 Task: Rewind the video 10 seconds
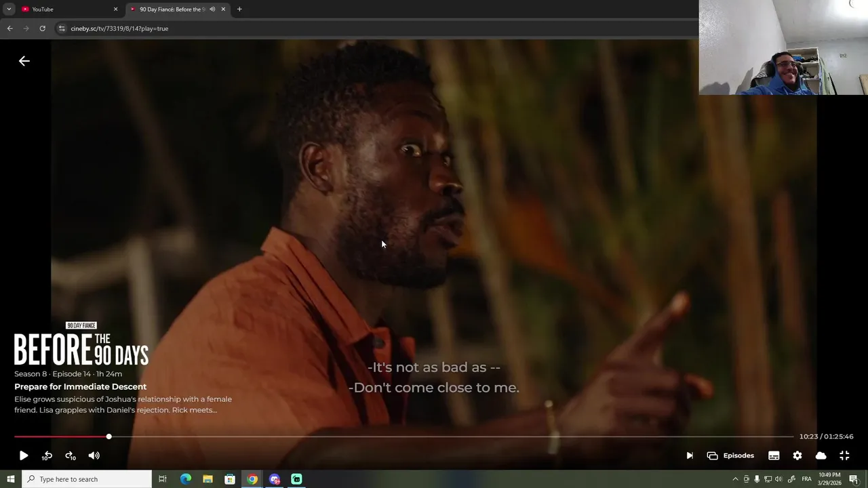click(x=47, y=455)
